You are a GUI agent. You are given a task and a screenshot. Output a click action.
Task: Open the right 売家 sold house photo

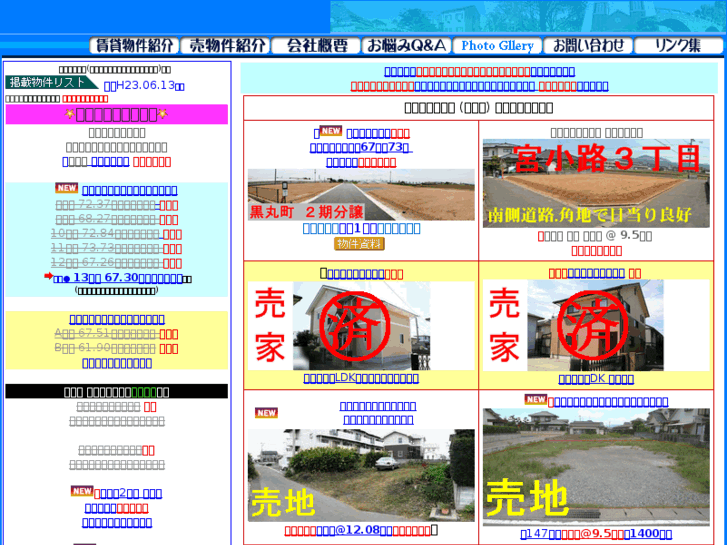(596, 326)
